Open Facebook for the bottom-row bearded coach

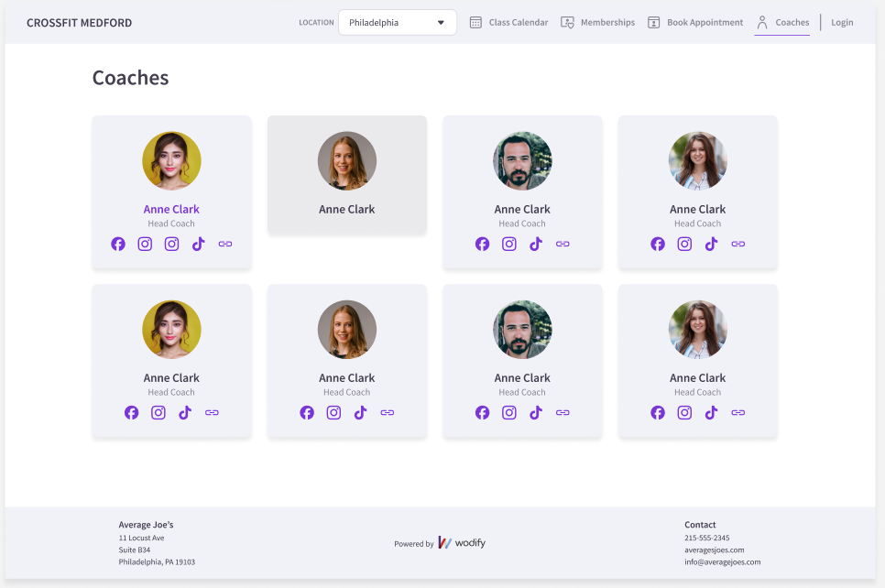482,412
